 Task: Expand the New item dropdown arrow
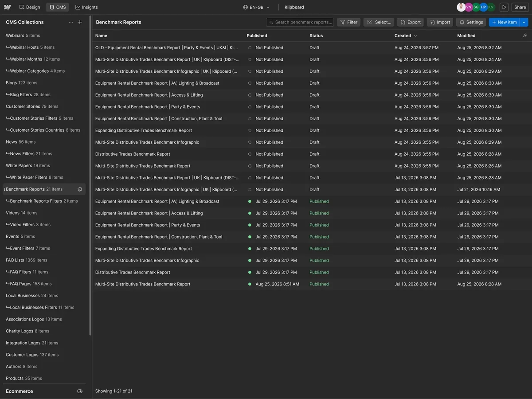coord(524,22)
